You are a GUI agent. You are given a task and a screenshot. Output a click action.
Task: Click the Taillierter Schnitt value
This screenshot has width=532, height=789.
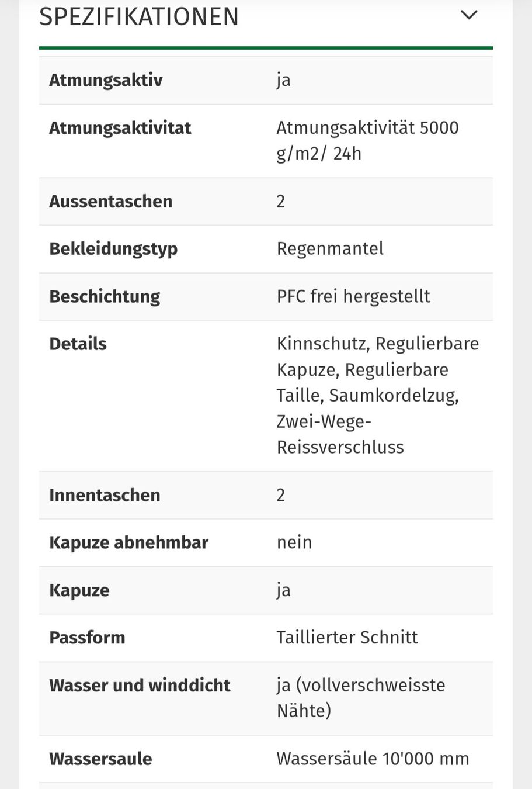point(347,637)
